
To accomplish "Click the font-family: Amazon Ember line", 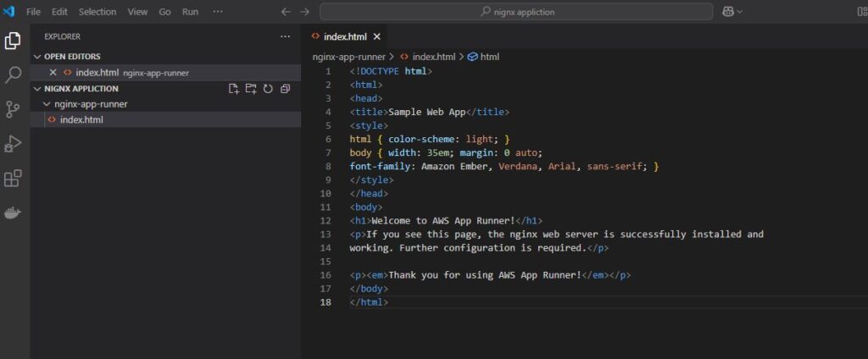I will 504,166.
